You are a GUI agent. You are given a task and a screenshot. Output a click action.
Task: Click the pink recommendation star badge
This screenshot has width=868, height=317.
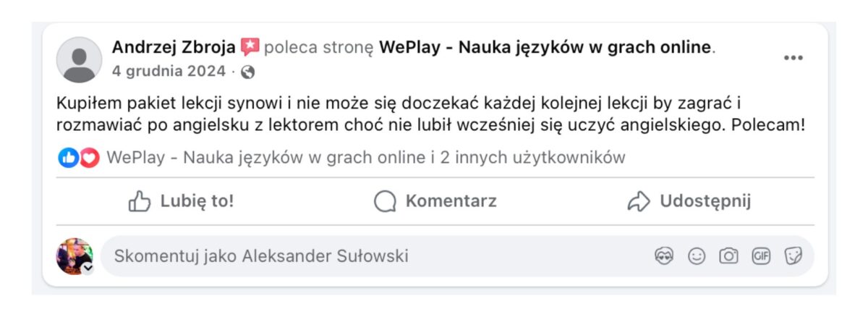[x=250, y=48]
